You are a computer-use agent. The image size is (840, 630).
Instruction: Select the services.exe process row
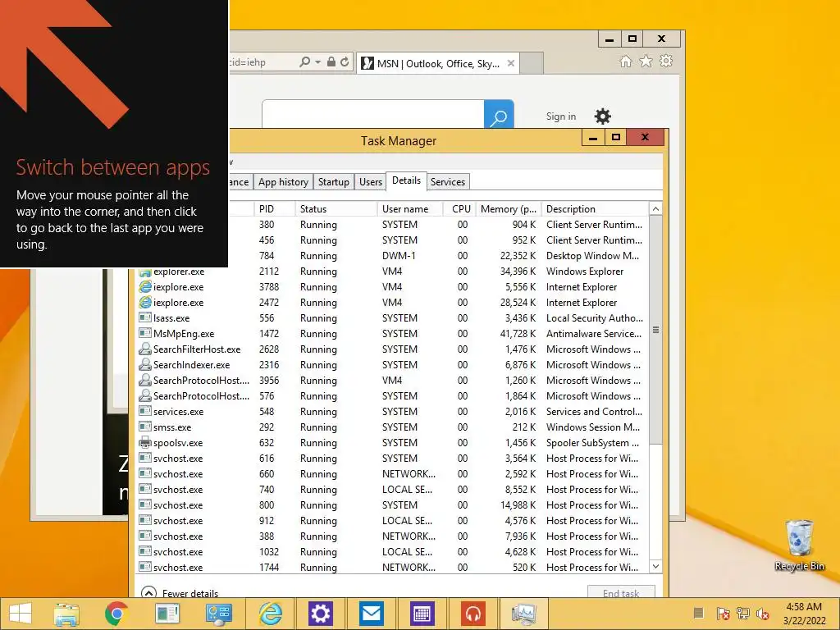[x=392, y=412]
